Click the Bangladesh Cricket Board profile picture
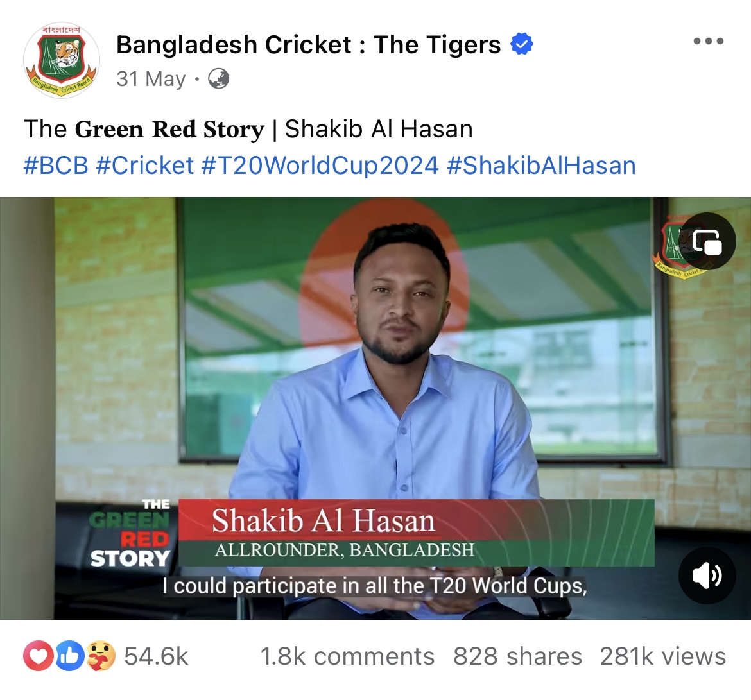 coord(62,60)
